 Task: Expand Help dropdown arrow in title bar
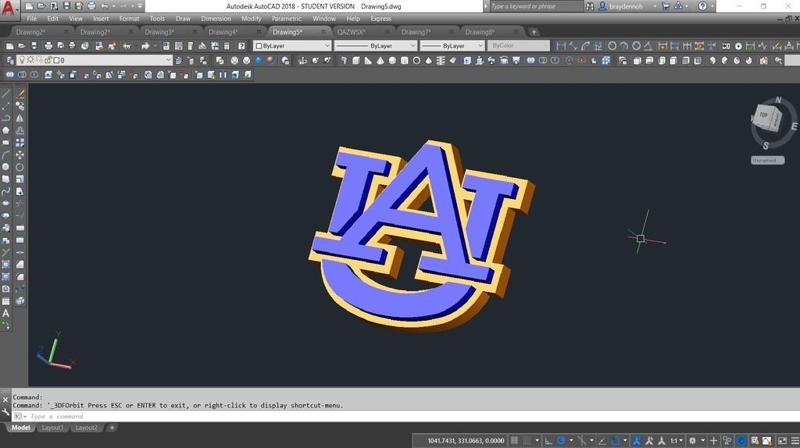(712, 7)
